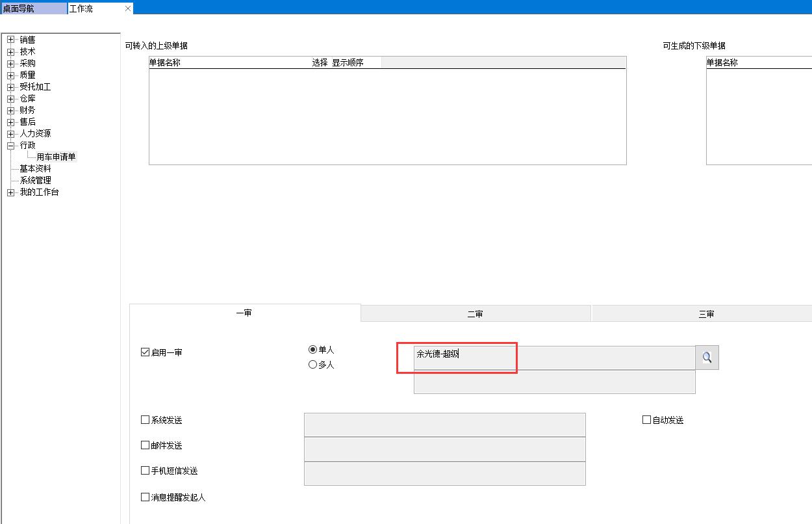Select the 多人 radio button
The image size is (812, 524).
tap(313, 365)
